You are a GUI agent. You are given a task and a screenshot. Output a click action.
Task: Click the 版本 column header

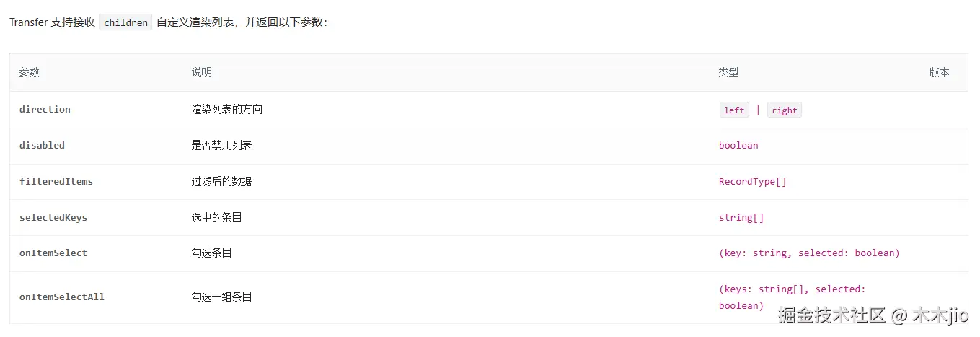click(x=939, y=73)
